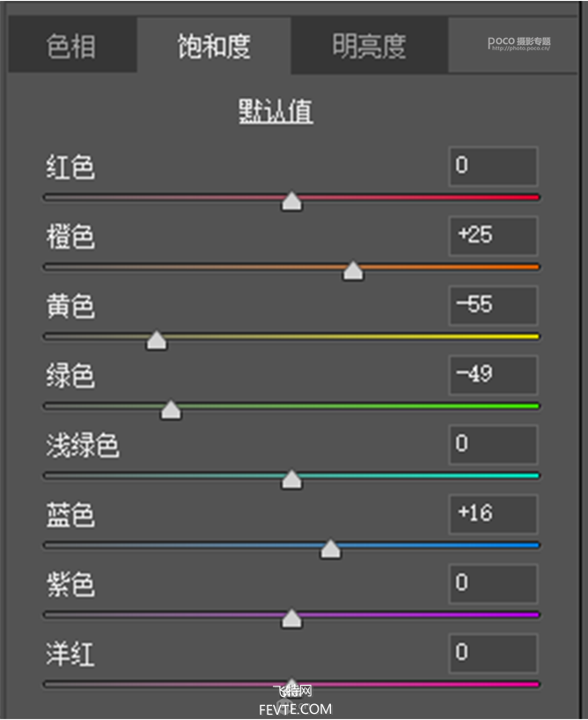Click the 蓝色 (Blue) slider handle

point(330,549)
